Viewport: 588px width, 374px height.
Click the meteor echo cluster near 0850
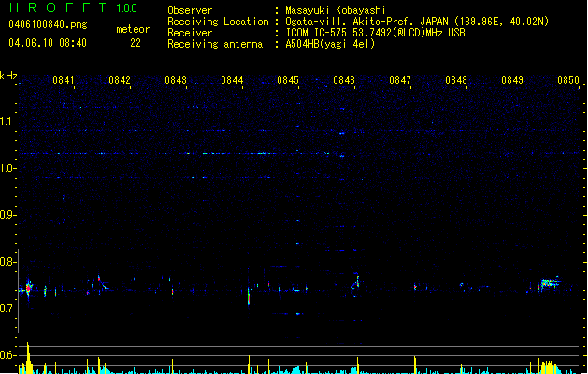click(550, 283)
